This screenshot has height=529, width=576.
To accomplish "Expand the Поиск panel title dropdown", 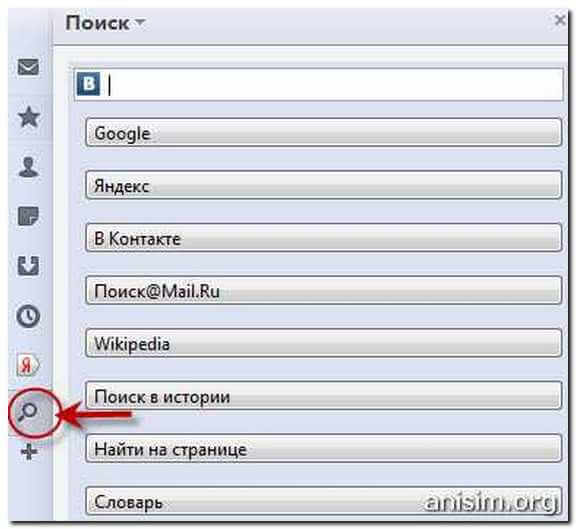I will (141, 23).
